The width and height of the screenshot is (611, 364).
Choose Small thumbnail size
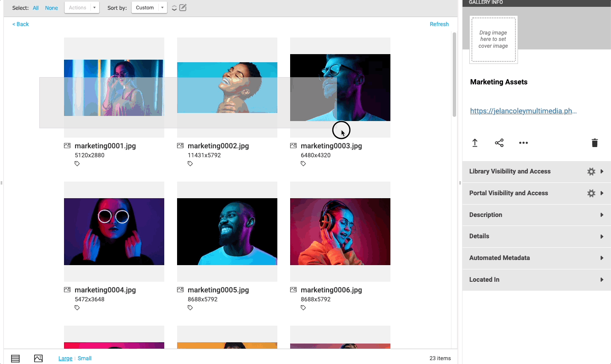(x=84, y=358)
